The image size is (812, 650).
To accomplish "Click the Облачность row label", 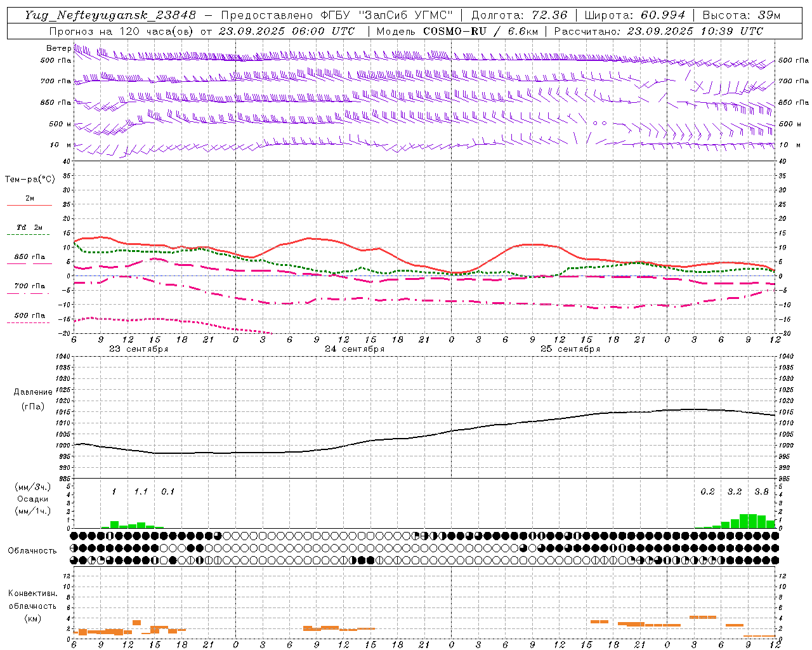I will pos(32,550).
